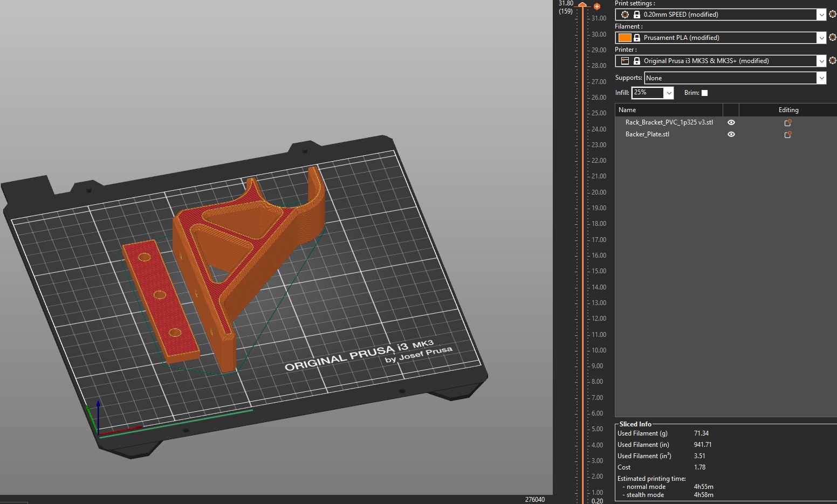Click the Infill 25% value field
The width and height of the screenshot is (837, 504).
648,93
